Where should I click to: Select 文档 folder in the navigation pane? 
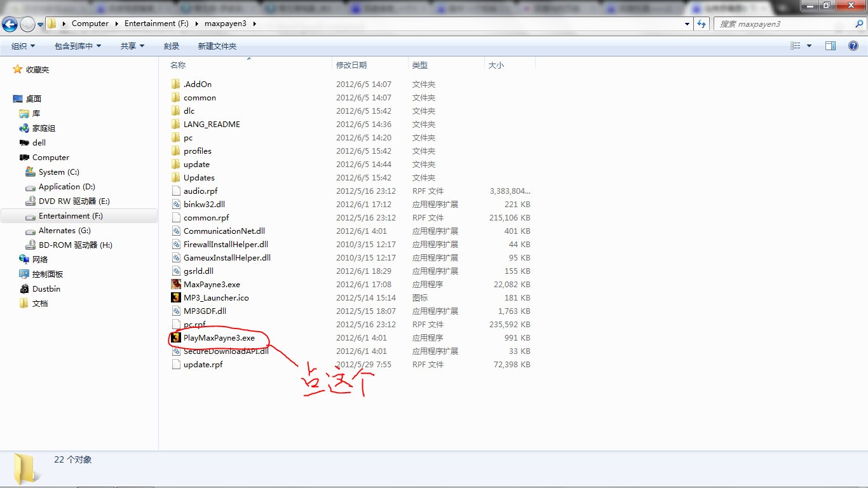tap(40, 304)
